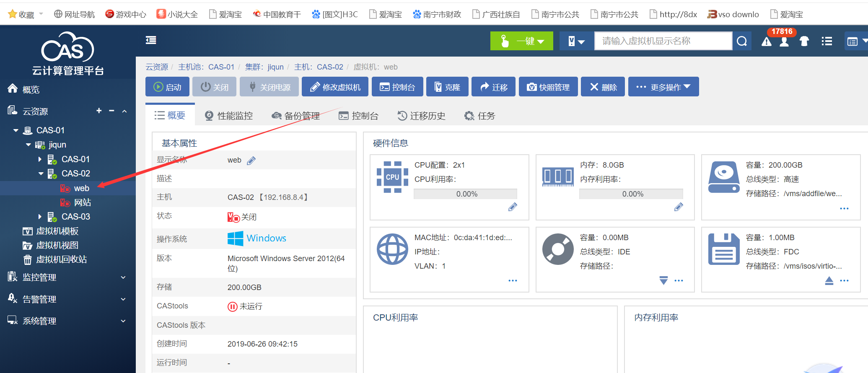Expand the CAS-01 host tree node
The height and width of the screenshot is (373, 868).
point(40,159)
